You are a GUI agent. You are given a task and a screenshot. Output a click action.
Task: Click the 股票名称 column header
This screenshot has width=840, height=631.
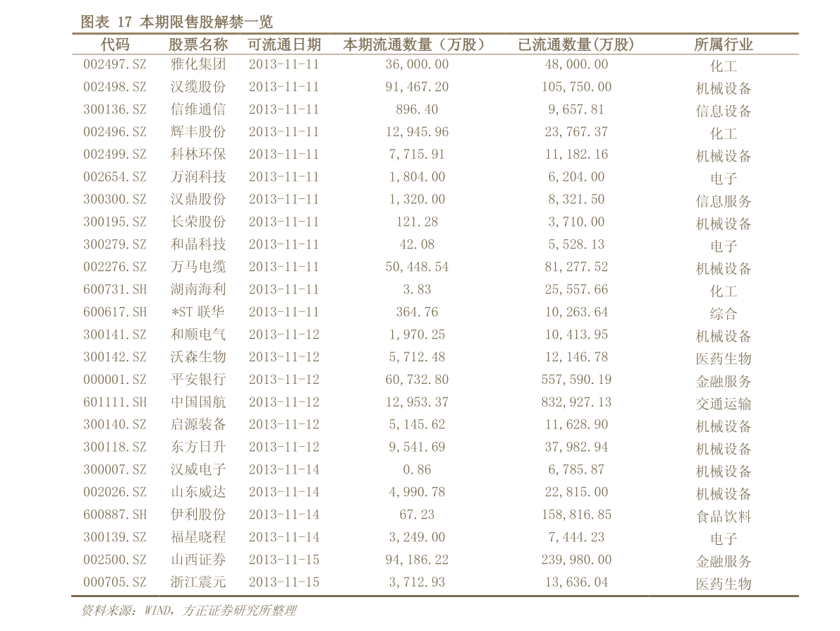coord(198,44)
